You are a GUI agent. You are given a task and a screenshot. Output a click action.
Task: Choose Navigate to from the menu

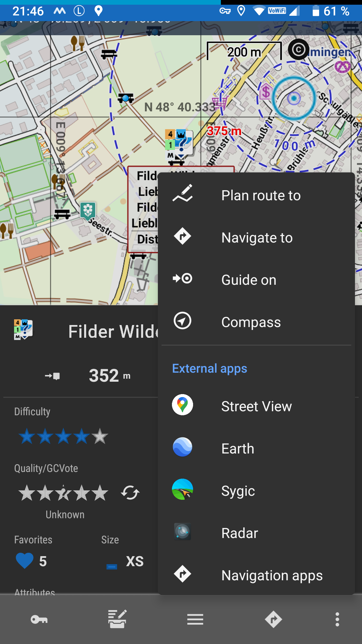256,237
